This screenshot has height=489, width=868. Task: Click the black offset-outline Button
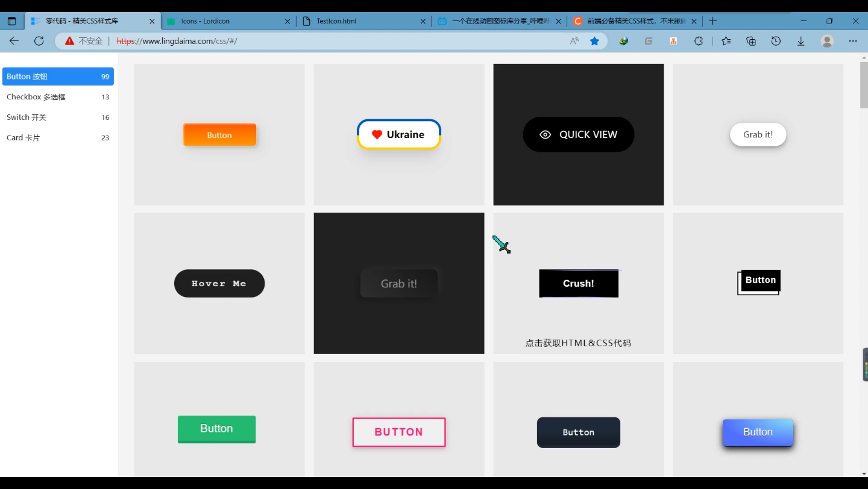click(x=759, y=282)
